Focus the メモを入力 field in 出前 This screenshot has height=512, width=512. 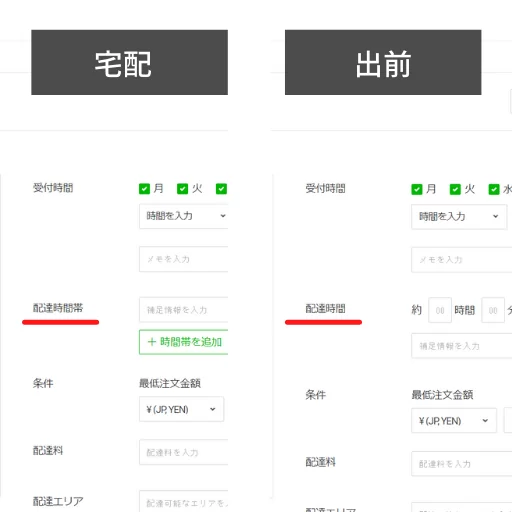462,260
